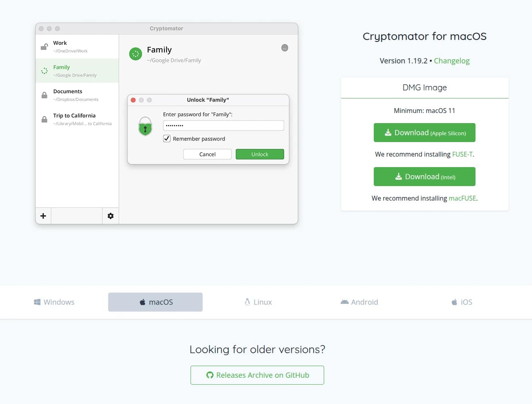Open vault options via the ellipsis icon

tap(285, 48)
